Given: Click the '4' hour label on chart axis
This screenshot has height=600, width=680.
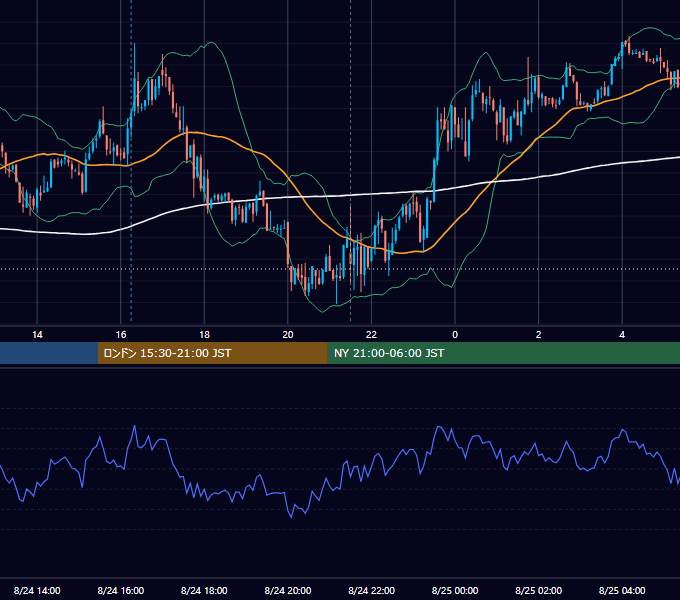Looking at the screenshot, I should point(622,335).
